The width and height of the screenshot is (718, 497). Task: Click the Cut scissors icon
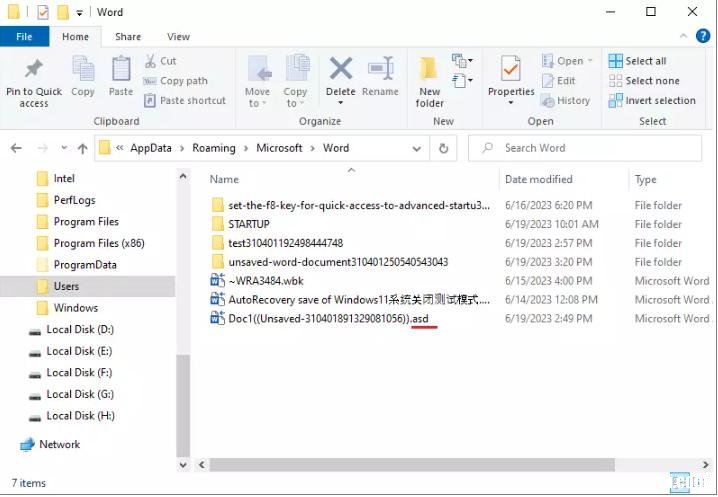[x=150, y=61]
